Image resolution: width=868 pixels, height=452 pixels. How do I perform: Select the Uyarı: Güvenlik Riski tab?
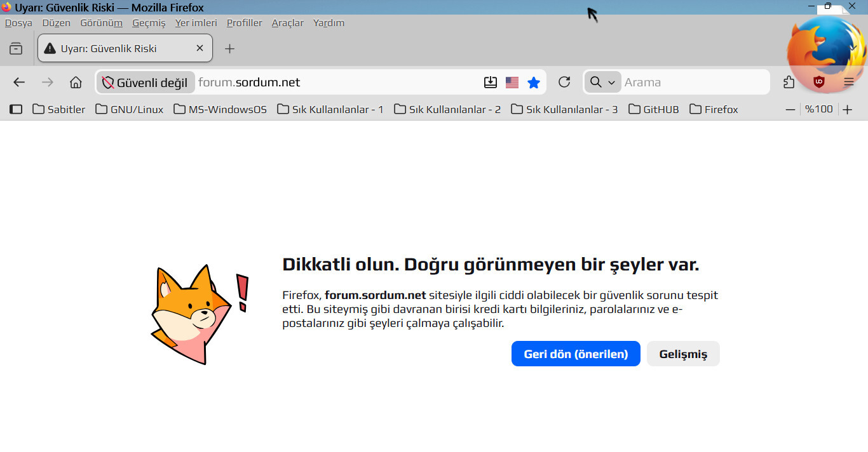click(125, 48)
